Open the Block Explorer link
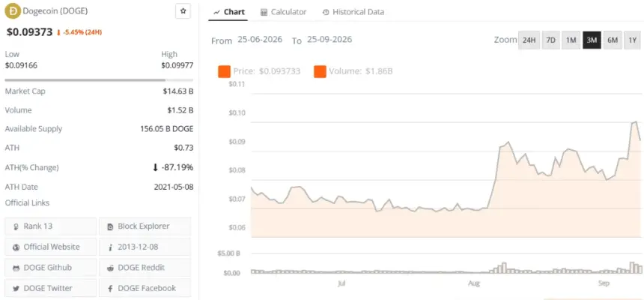 (145, 226)
